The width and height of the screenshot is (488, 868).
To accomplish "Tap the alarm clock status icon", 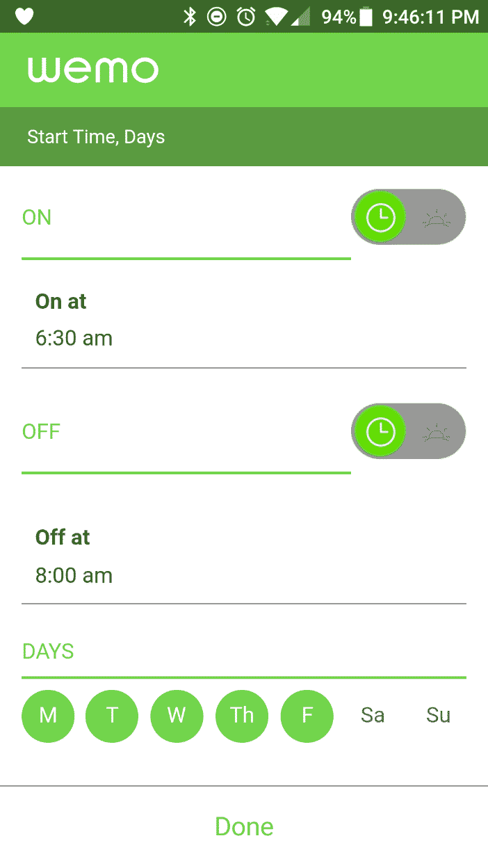I will tap(246, 17).
